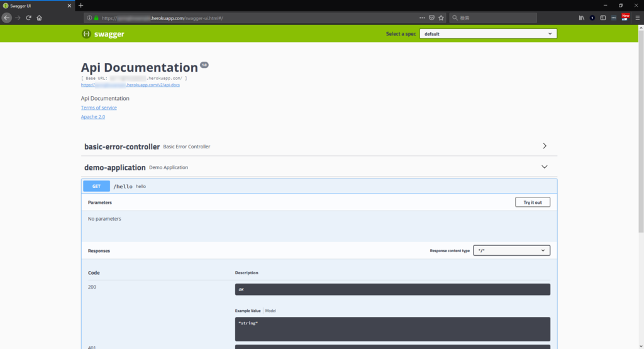Open the Response content type dropdown
The height and width of the screenshot is (349, 644).
(512, 250)
